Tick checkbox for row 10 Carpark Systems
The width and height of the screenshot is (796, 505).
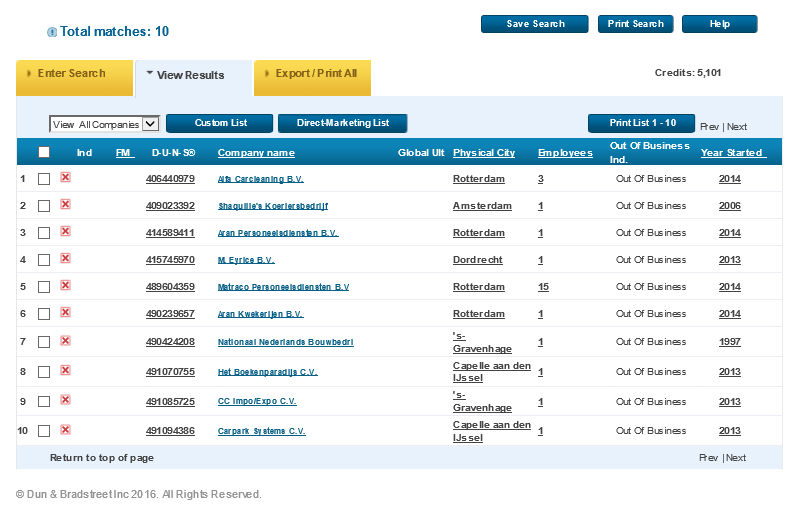pyautogui.click(x=44, y=431)
